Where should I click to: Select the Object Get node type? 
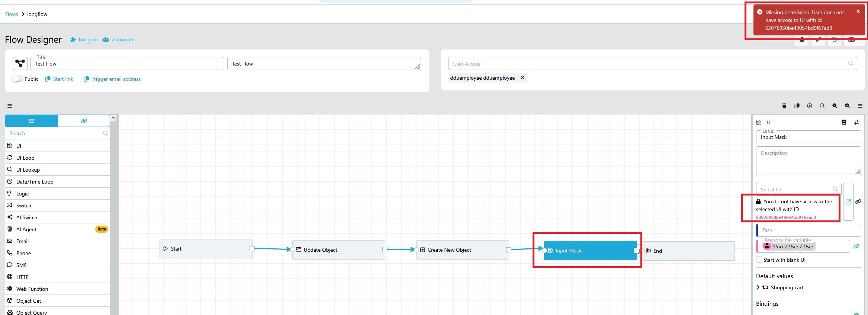pos(58,301)
